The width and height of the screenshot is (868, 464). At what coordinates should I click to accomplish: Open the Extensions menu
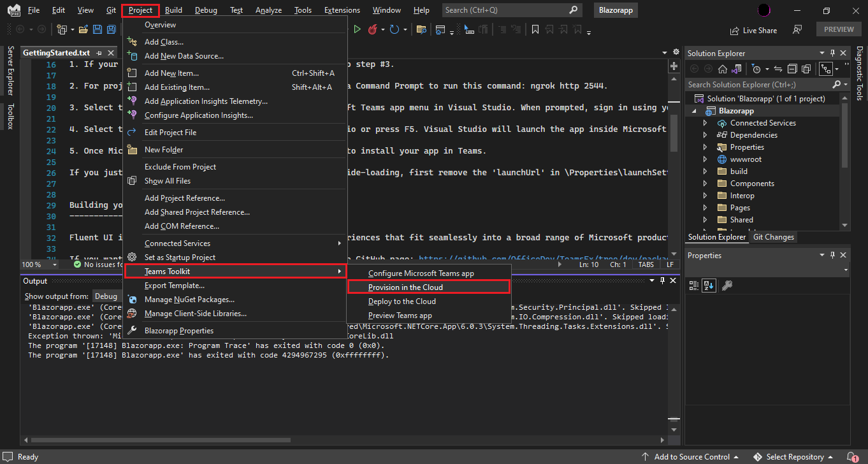point(342,10)
